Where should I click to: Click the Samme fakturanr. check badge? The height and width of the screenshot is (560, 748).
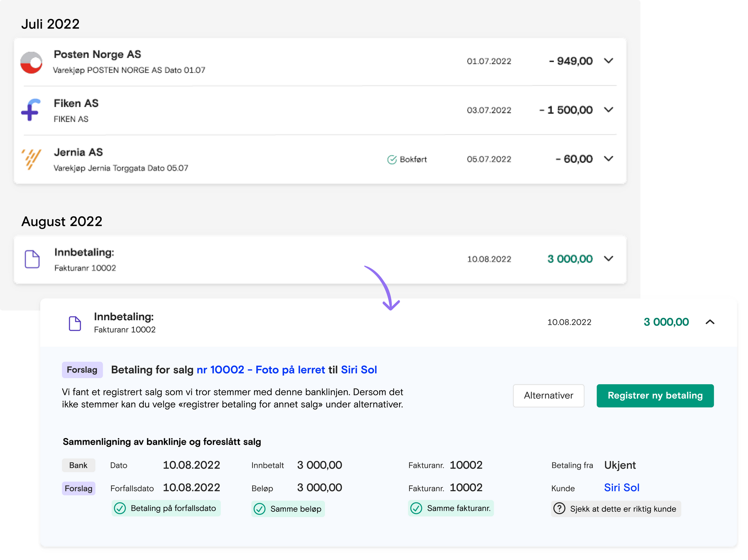451,508
